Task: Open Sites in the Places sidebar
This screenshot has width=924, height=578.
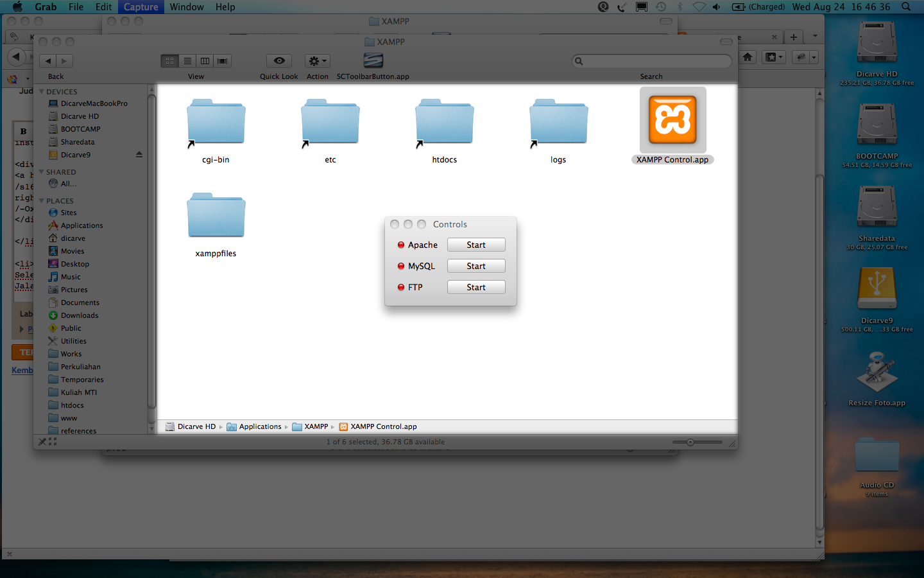Action: point(63,213)
